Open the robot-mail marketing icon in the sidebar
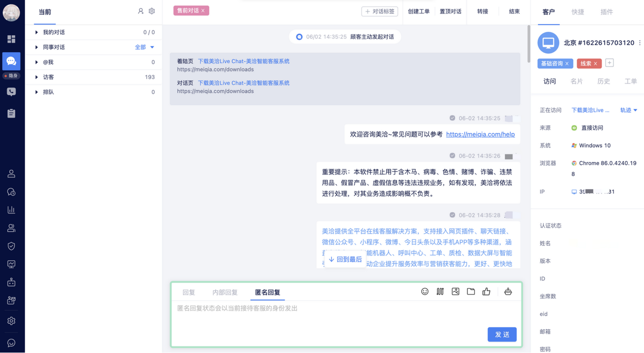Image resolution: width=644 pixels, height=353 pixels. coord(11,301)
